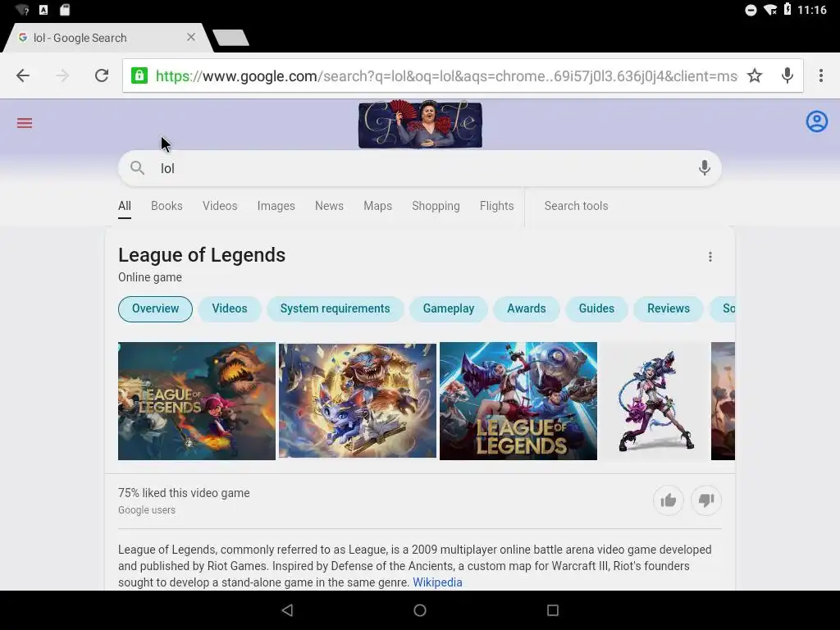Open a new browser tab

click(231, 38)
